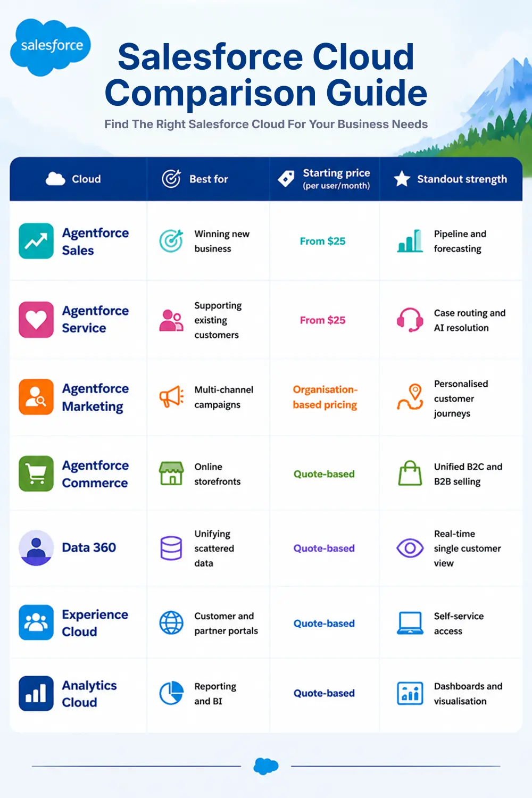The height and width of the screenshot is (798, 532).
Task: Click the 'Customer and partner portals' text
Action: coord(226,624)
